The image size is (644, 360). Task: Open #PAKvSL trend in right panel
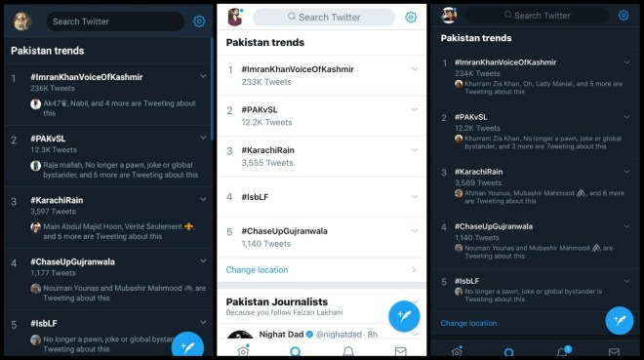(x=471, y=117)
